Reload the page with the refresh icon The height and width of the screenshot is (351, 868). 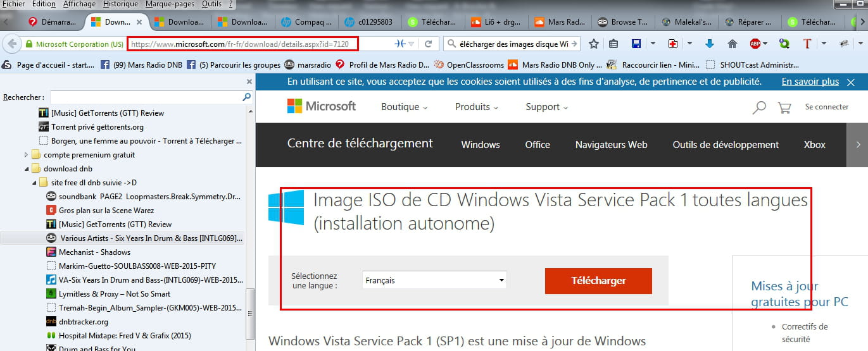(429, 44)
